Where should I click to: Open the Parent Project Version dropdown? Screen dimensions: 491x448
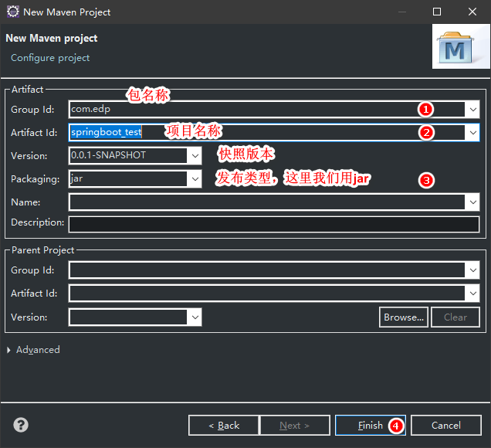click(x=195, y=317)
